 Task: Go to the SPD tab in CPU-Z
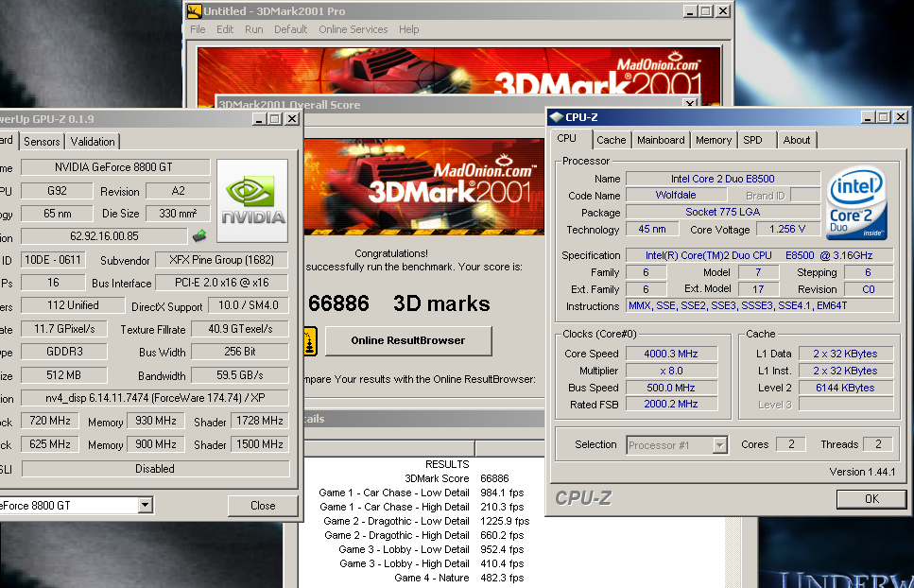pyautogui.click(x=752, y=140)
